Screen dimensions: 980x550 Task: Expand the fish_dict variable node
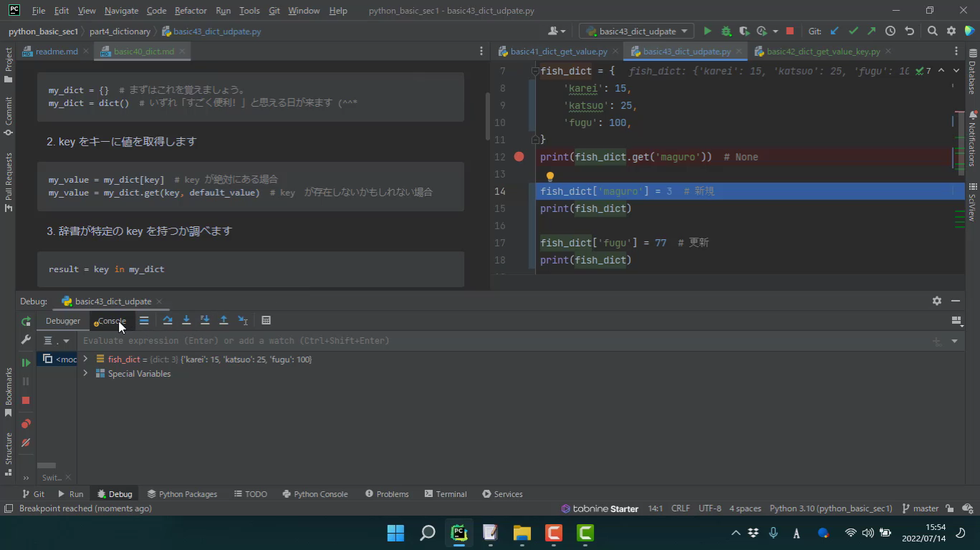85,360
